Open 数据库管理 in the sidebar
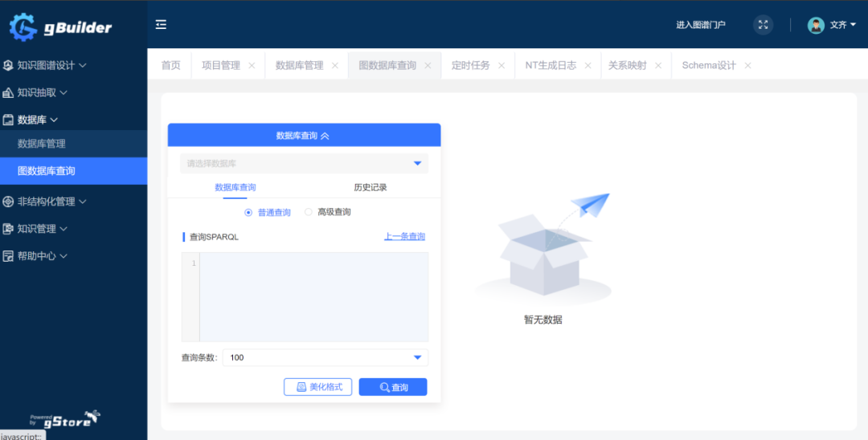The height and width of the screenshot is (440, 868). coord(74,144)
